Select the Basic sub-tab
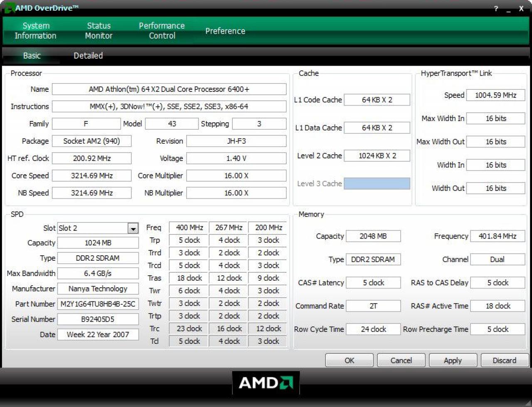The width and height of the screenshot is (532, 407). [x=32, y=55]
